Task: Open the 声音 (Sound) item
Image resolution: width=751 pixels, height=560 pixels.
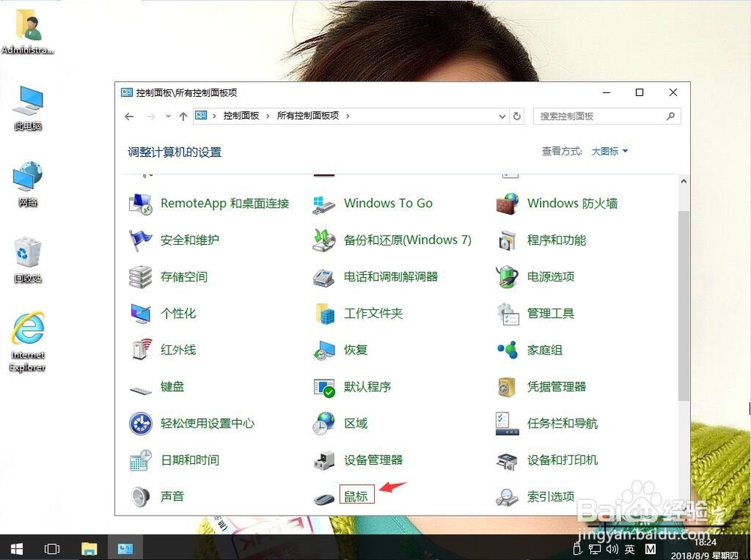Action: point(173,495)
